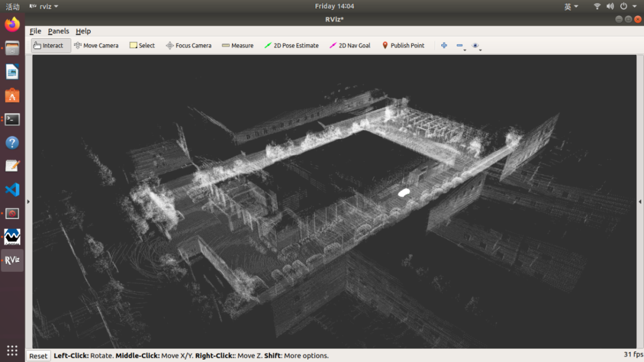Expand the left side panel arrow
The width and height of the screenshot is (644, 362).
click(29, 202)
